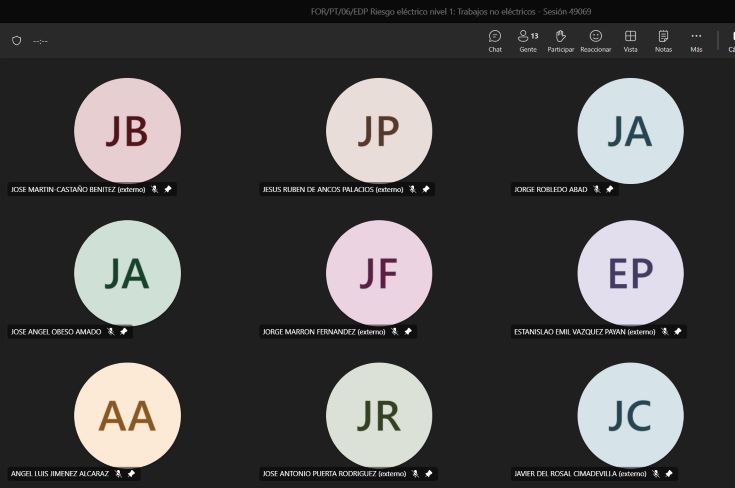Screen dimensions: 735x488
Task: Change layout with Vista button
Action: tap(630, 41)
